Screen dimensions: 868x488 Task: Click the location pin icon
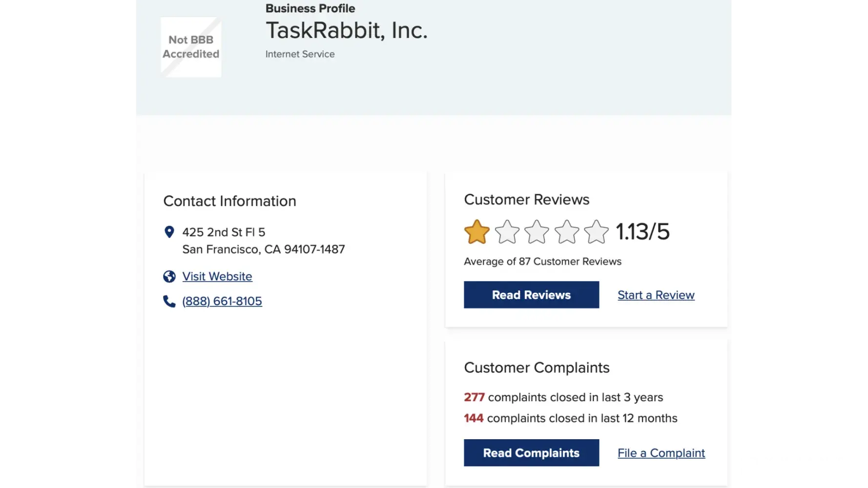(x=169, y=232)
